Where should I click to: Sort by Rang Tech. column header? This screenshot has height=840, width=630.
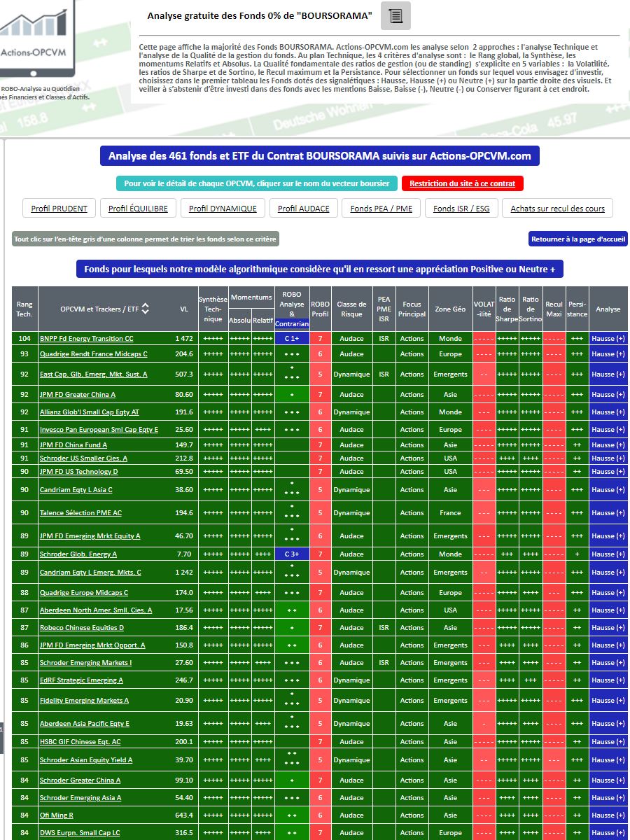pos(24,309)
